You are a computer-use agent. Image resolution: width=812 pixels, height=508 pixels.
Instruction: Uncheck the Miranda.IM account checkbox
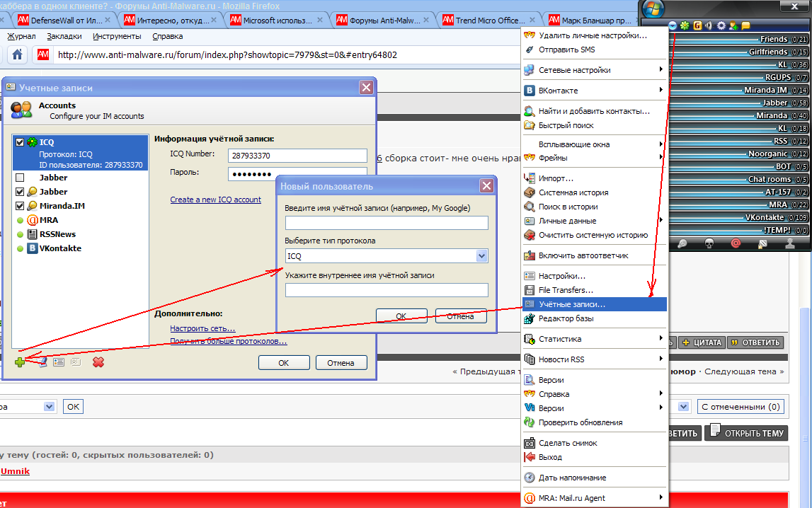click(x=20, y=206)
